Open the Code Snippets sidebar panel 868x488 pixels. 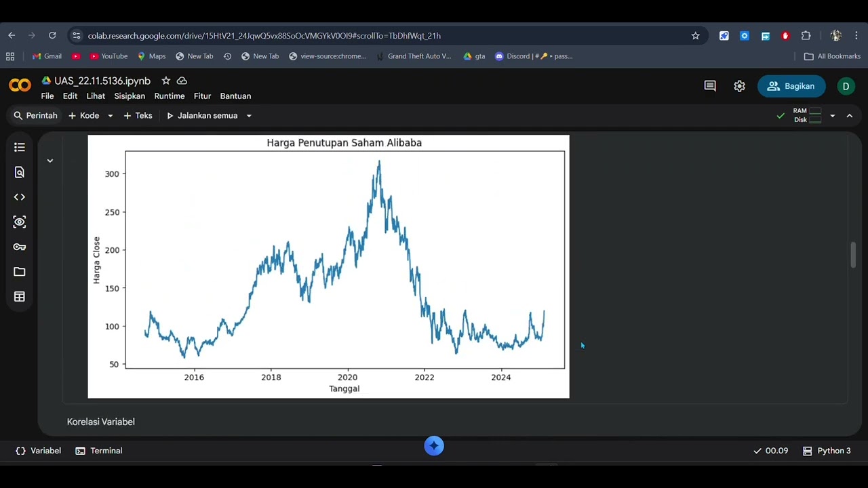pyautogui.click(x=20, y=197)
